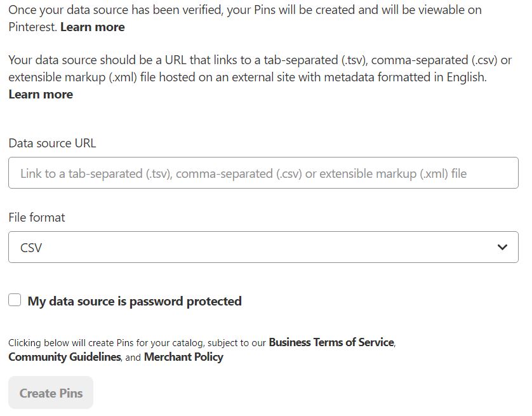Click the dropdown chevron arrow in File format
This screenshot has height=416, width=532.
pos(503,247)
